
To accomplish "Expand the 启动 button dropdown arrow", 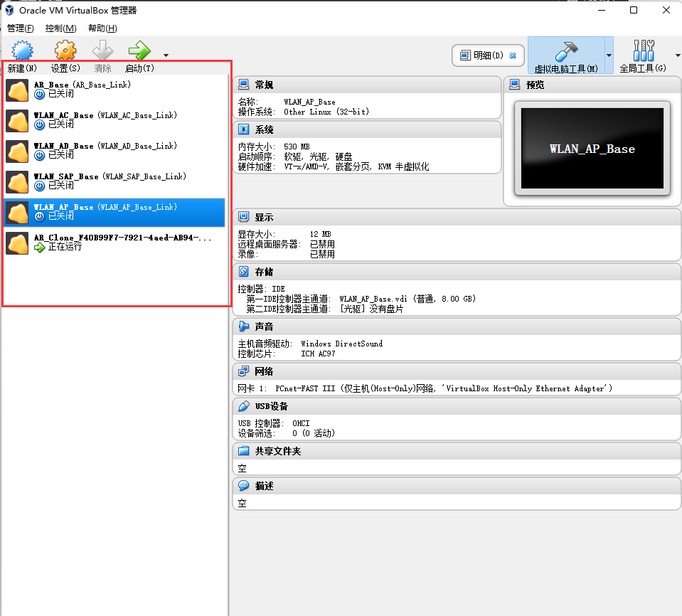I will pyautogui.click(x=165, y=55).
